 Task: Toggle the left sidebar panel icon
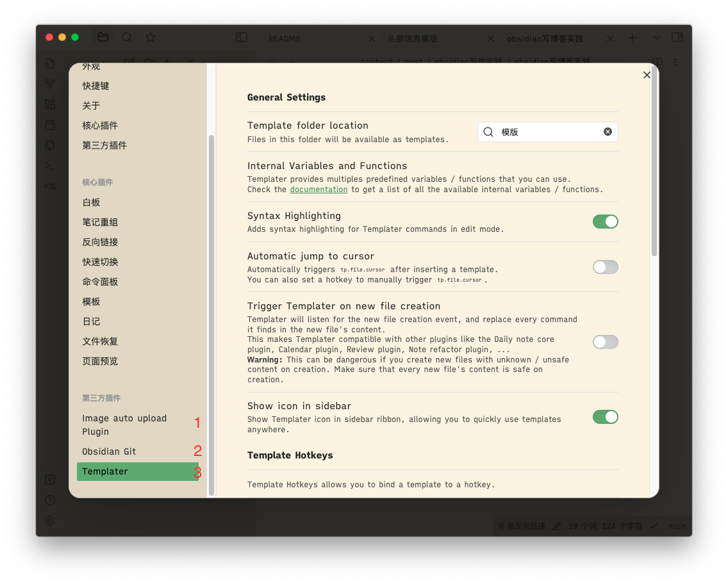pyautogui.click(x=242, y=37)
